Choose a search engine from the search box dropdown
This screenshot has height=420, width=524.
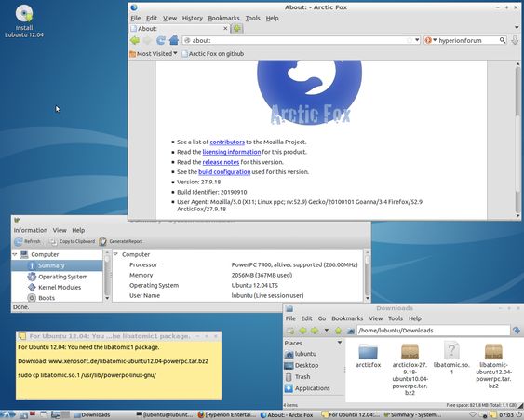tap(430, 40)
